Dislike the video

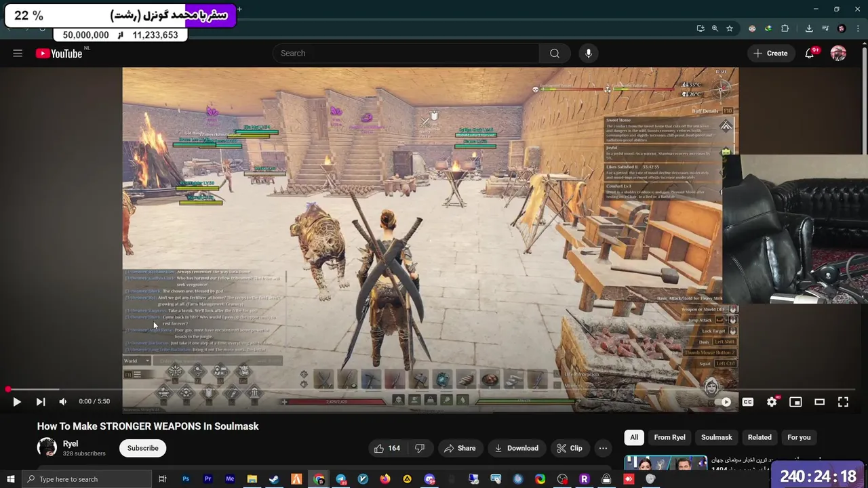420,448
